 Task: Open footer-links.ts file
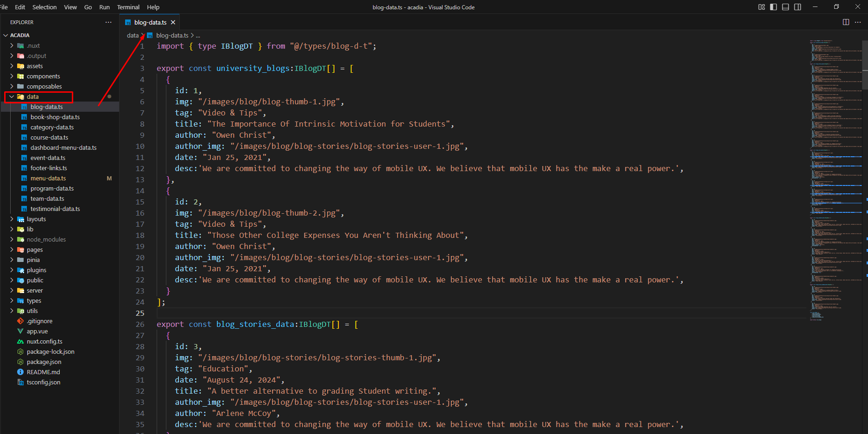[x=60, y=168]
